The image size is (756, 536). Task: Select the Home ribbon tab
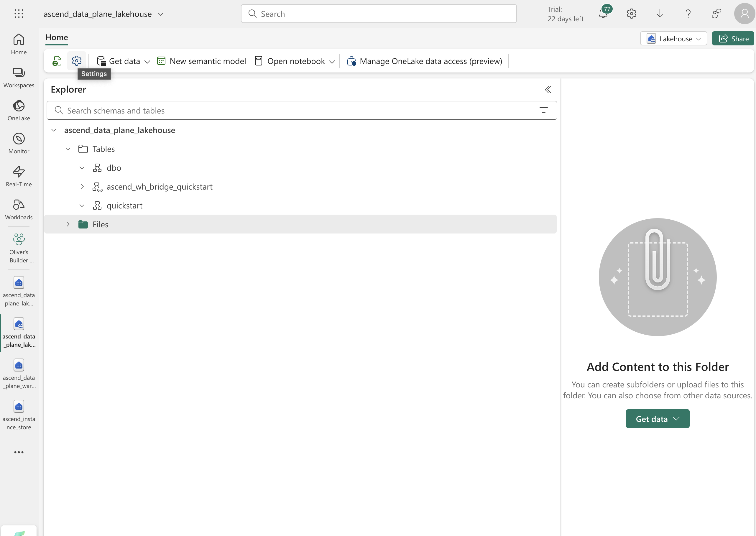tap(57, 37)
